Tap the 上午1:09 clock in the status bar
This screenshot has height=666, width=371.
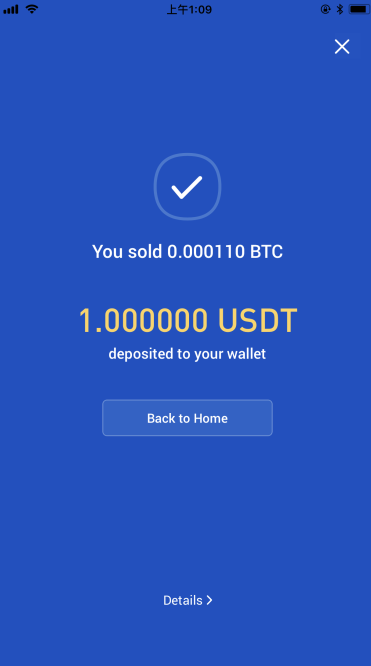pos(189,9)
